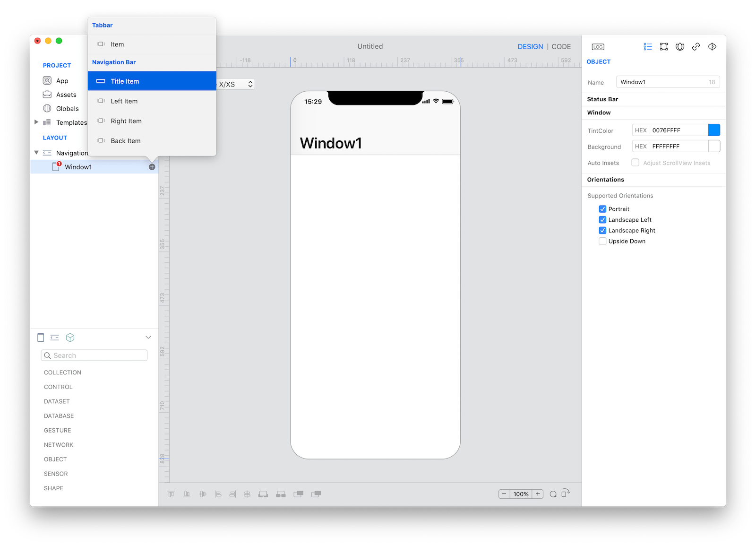Viewport: 756px width, 546px height.
Task: Click the Background HEX value field
Action: coord(679,146)
